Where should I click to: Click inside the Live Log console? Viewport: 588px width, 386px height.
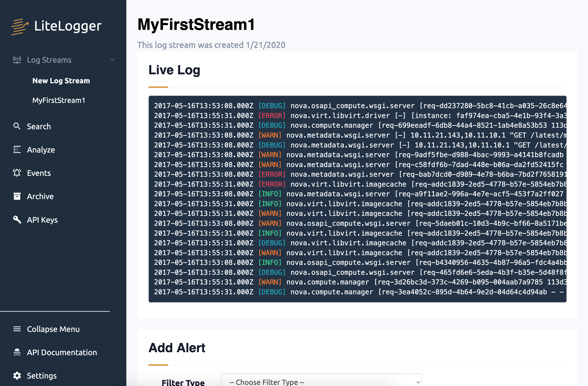point(357,199)
